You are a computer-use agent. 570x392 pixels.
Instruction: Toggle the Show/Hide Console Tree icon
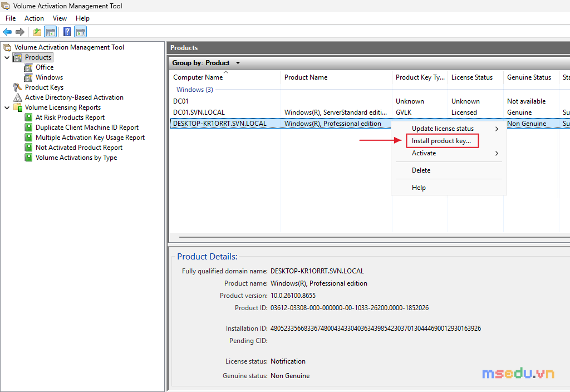coord(51,32)
